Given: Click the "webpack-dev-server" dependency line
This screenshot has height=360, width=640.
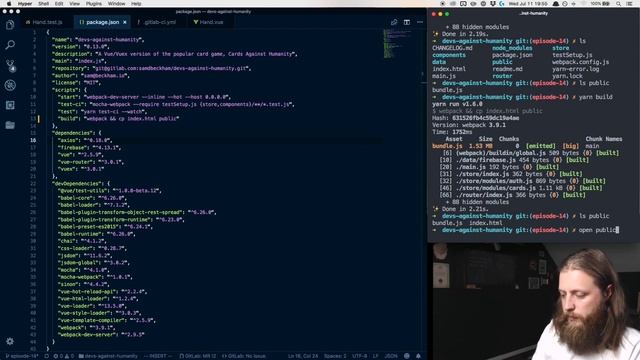Looking at the screenshot, I should [x=101, y=335].
